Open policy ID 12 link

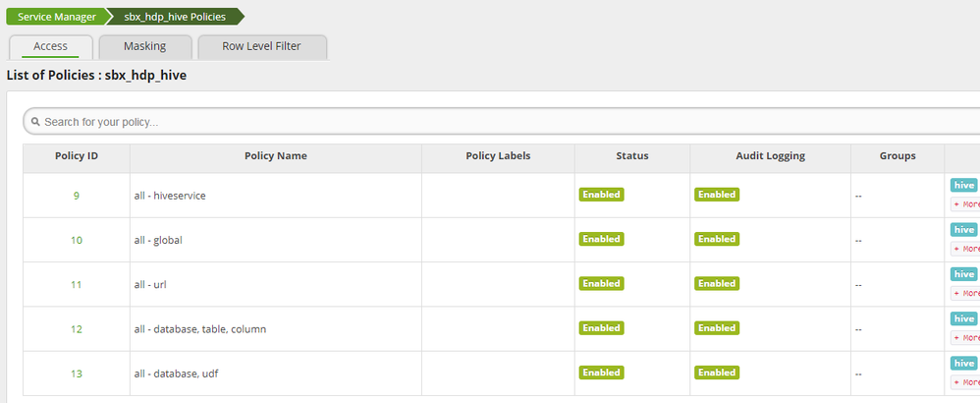(x=77, y=328)
